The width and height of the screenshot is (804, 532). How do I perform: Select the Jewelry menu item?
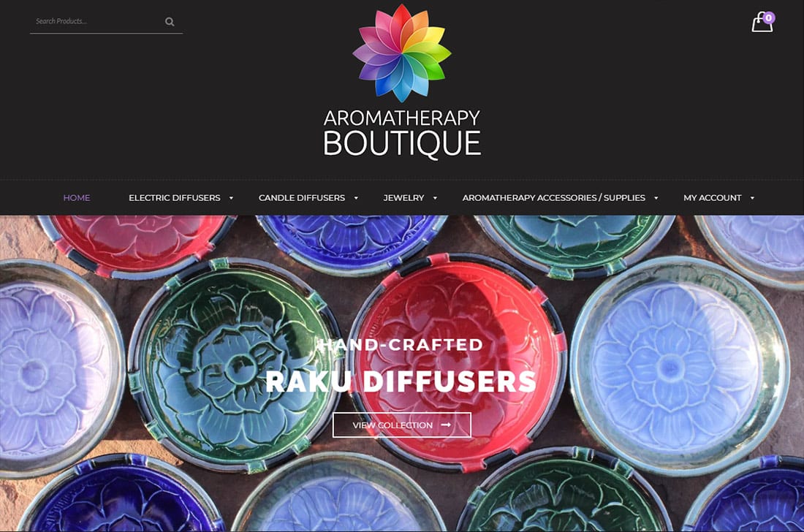[403, 198]
